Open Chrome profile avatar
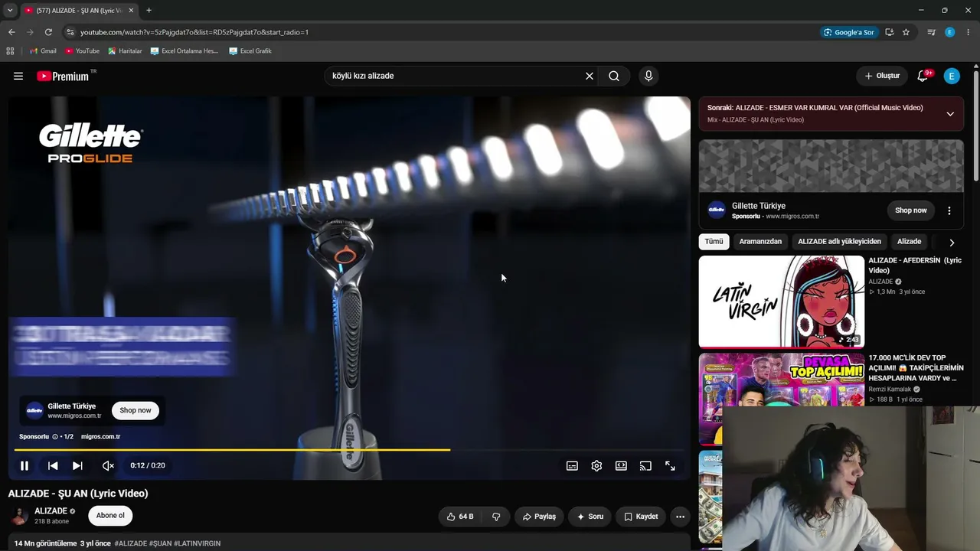The image size is (980, 551). (x=950, y=32)
